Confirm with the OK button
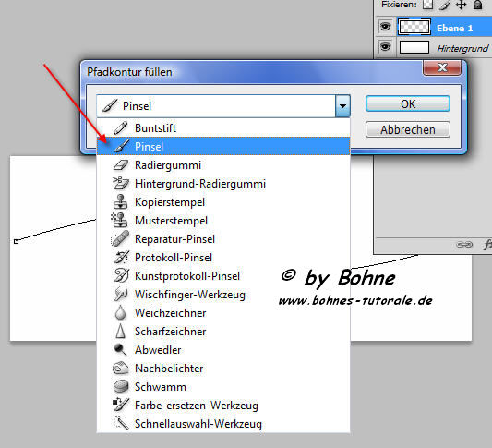 [x=408, y=103]
